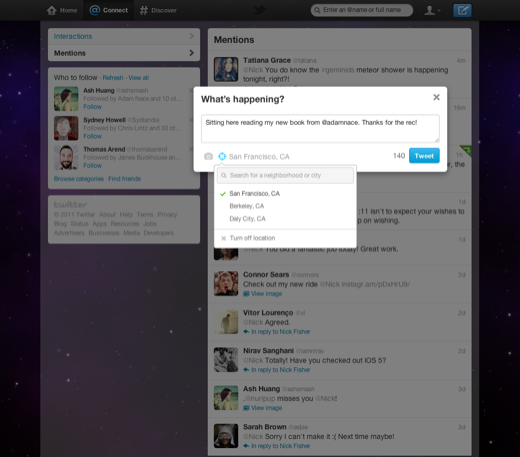
Task: Open Sydney Howell's avatar
Action: (x=66, y=128)
